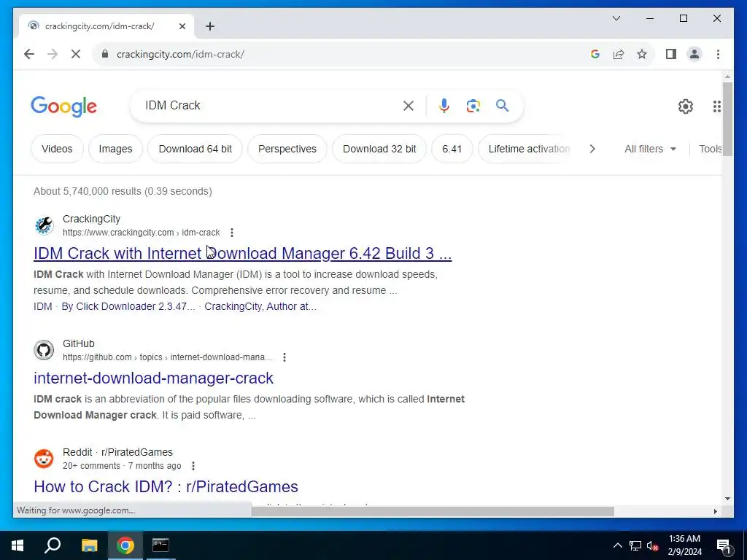Expand the All filters dropdown

(650, 149)
